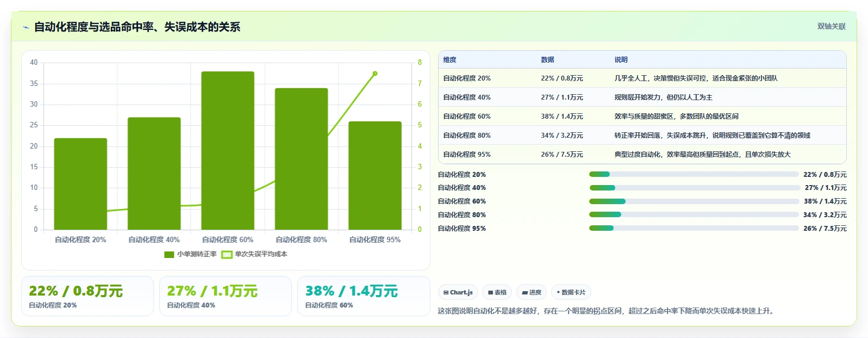
Task: Click x-axis label 自动化程度 80%
Action: [301, 239]
